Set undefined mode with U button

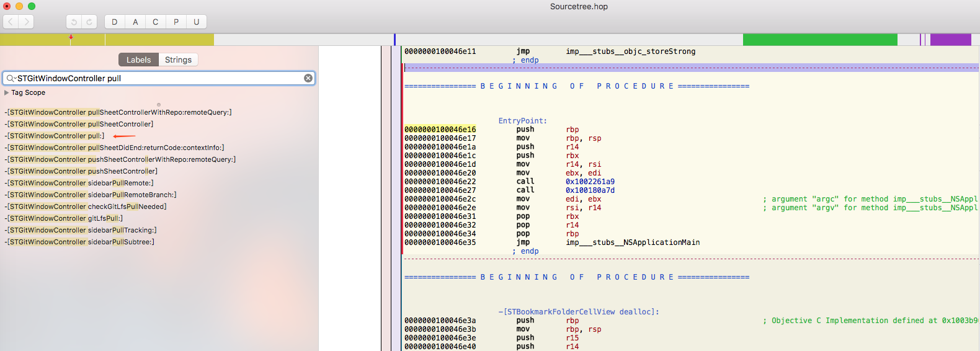(197, 22)
